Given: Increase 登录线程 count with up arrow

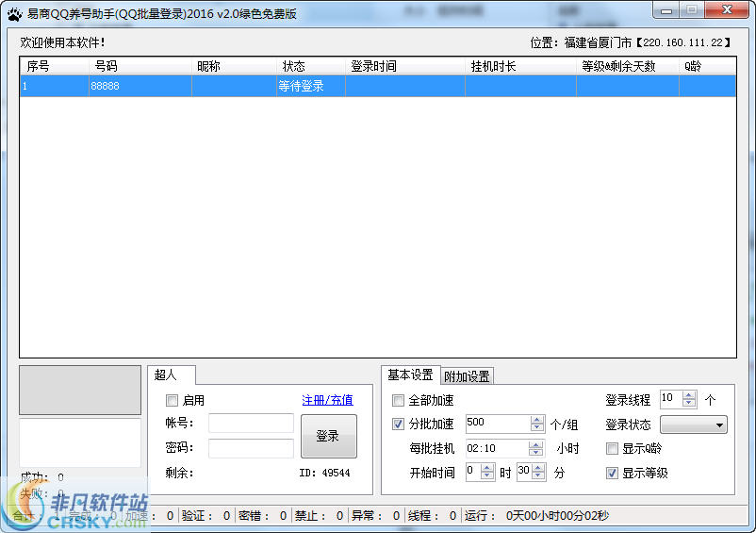Looking at the screenshot, I should 689,395.
